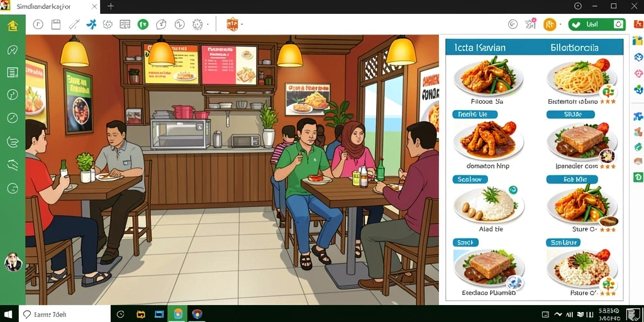The image size is (644, 322).
Task: Click the green square icon in the right sidebar
Action: pyautogui.click(x=638, y=177)
